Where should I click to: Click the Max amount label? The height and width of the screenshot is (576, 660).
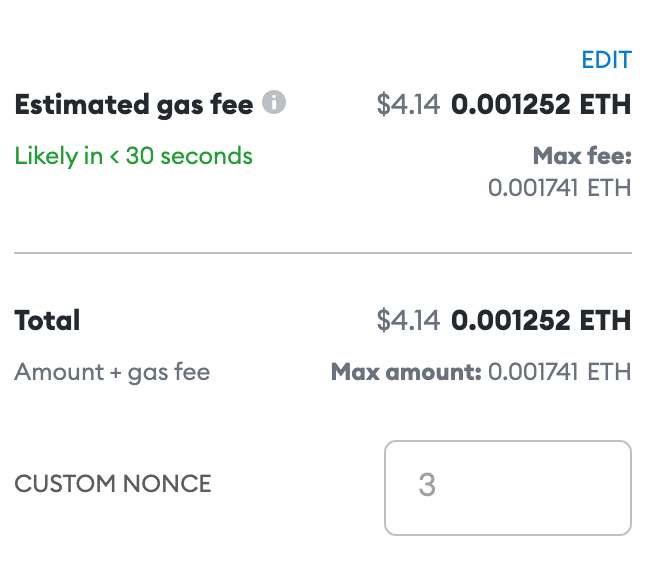406,372
